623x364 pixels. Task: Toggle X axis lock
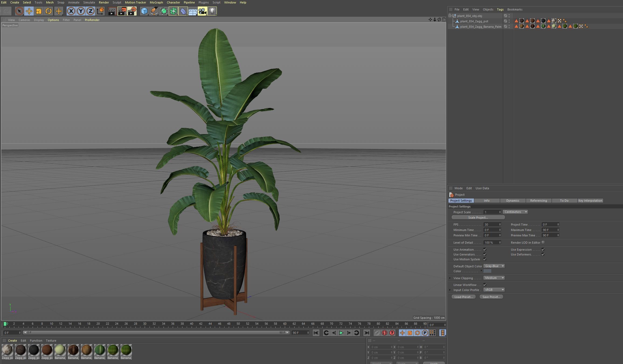click(71, 11)
